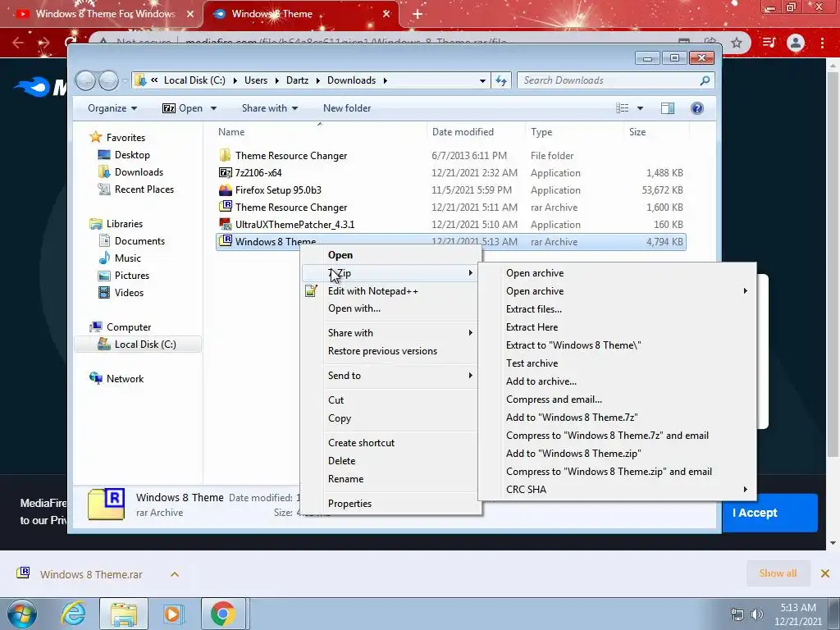This screenshot has height=630, width=840.
Task: Open Chrome profile avatar icon
Action: pyautogui.click(x=796, y=43)
